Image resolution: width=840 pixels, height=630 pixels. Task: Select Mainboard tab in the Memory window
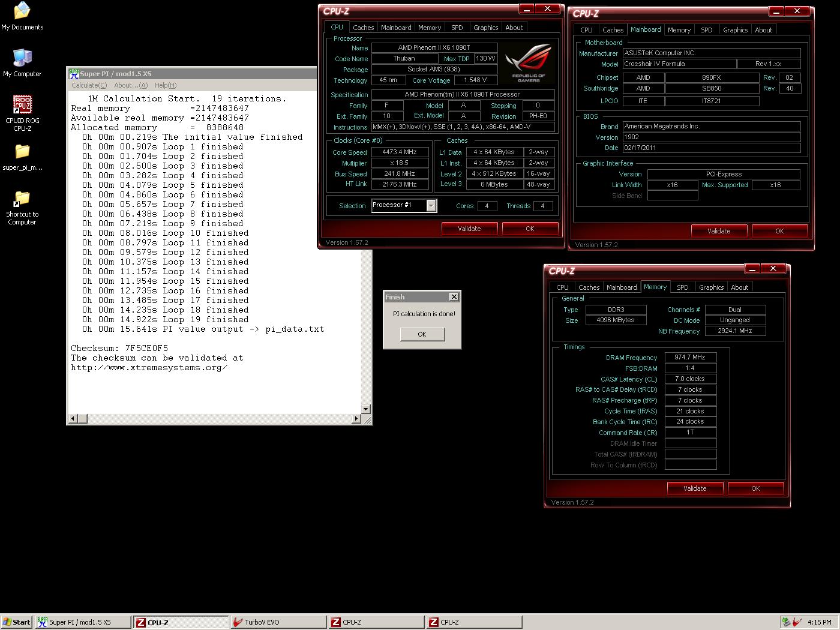[622, 287]
